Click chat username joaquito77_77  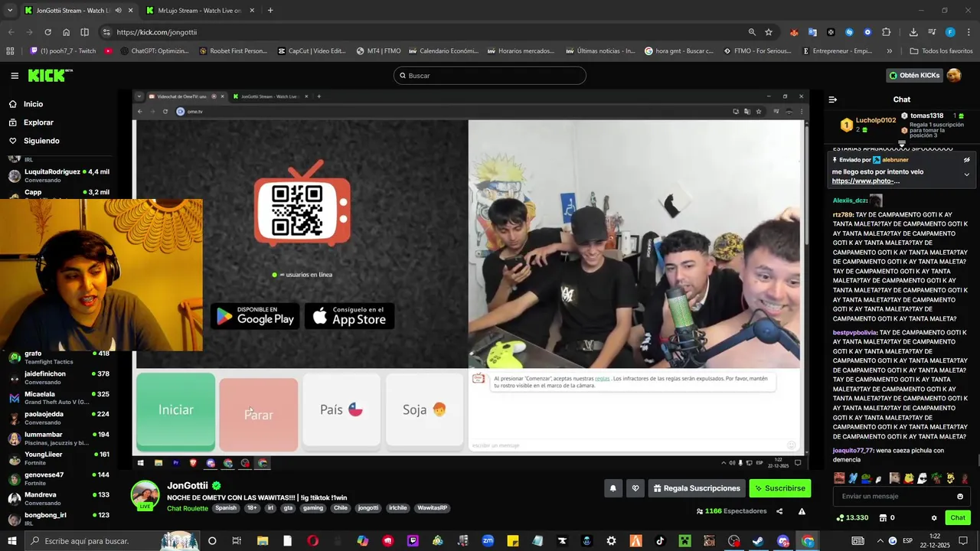[x=853, y=451]
